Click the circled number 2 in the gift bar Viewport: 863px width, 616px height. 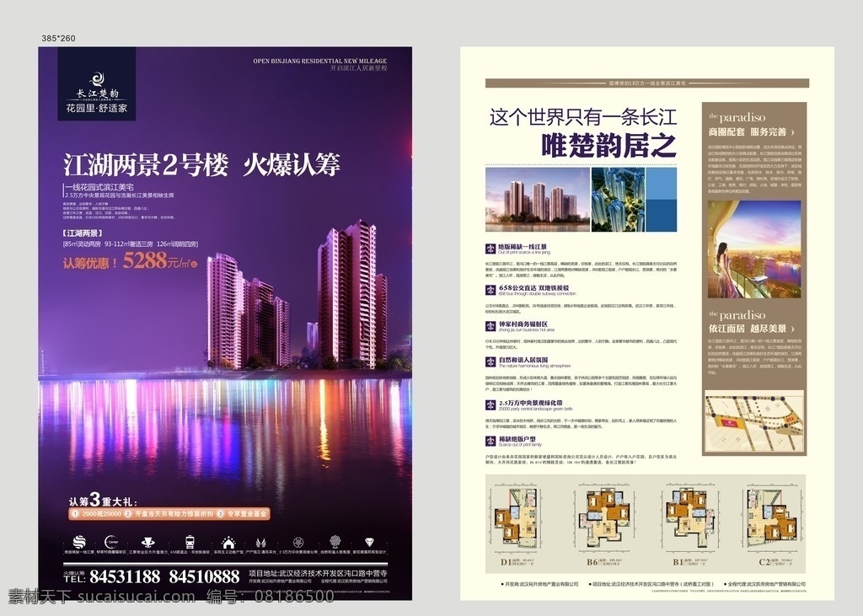(x=128, y=513)
